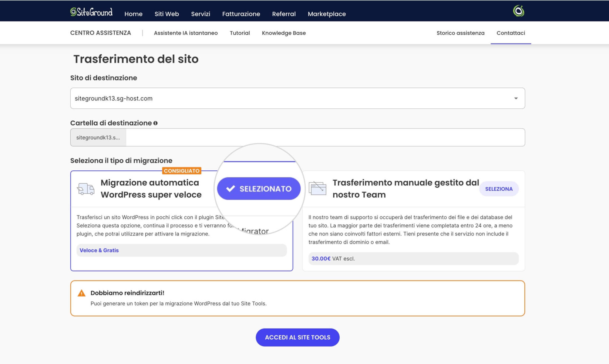The width and height of the screenshot is (609, 364).
Task: Open the Home menu
Action: point(134,14)
